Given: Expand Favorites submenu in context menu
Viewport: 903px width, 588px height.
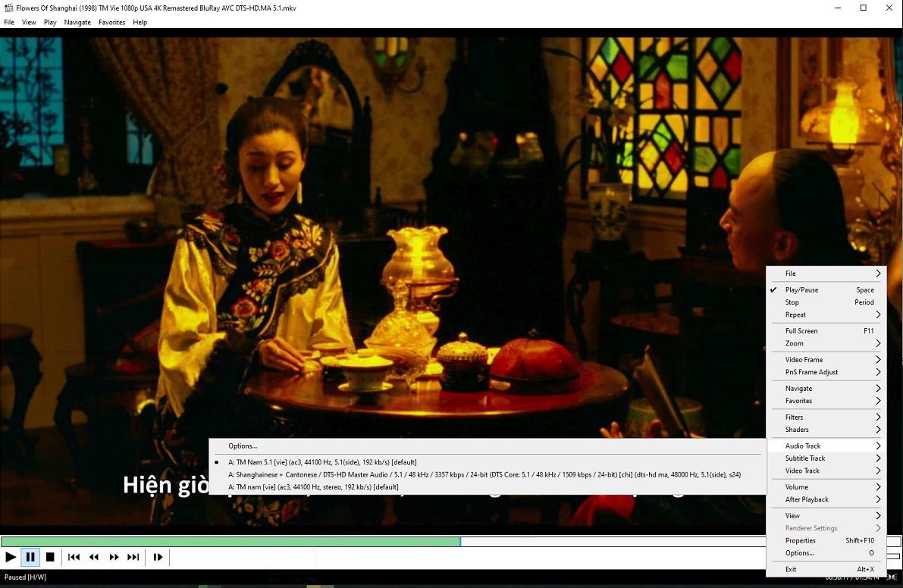Looking at the screenshot, I should click(826, 401).
